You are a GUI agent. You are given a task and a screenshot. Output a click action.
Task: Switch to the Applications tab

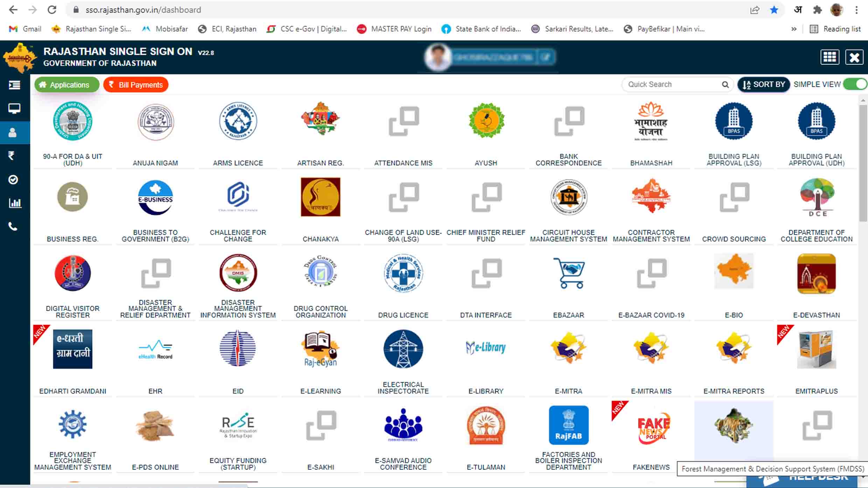pos(67,85)
